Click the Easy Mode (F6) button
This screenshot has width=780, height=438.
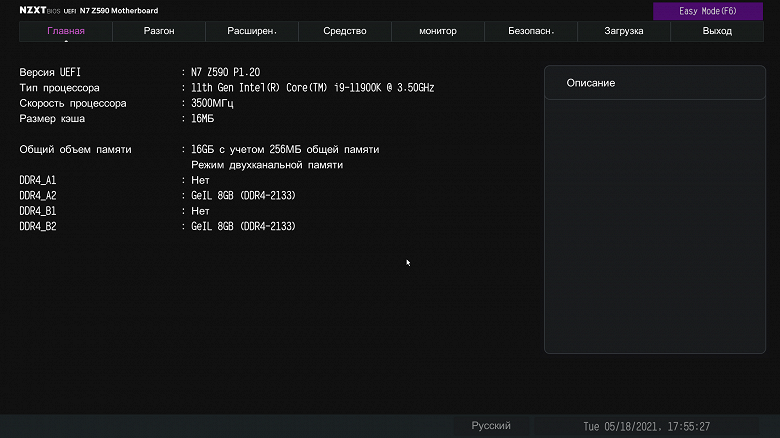707,11
